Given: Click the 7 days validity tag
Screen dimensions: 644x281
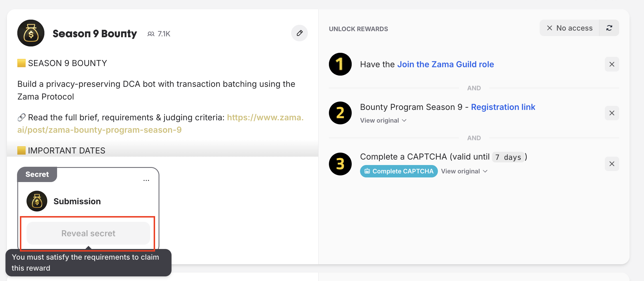Looking at the screenshot, I should [508, 157].
